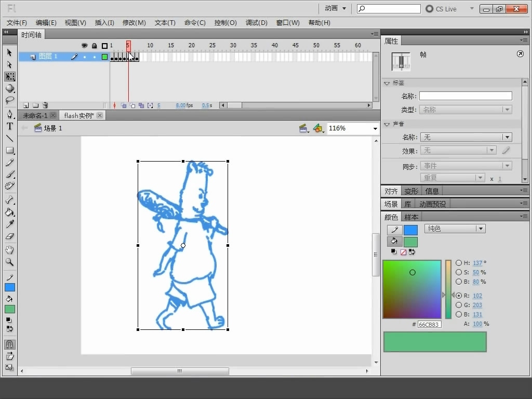Open 同步 事件 dropdown
Viewport: 532px width, 399px height.
click(x=466, y=166)
